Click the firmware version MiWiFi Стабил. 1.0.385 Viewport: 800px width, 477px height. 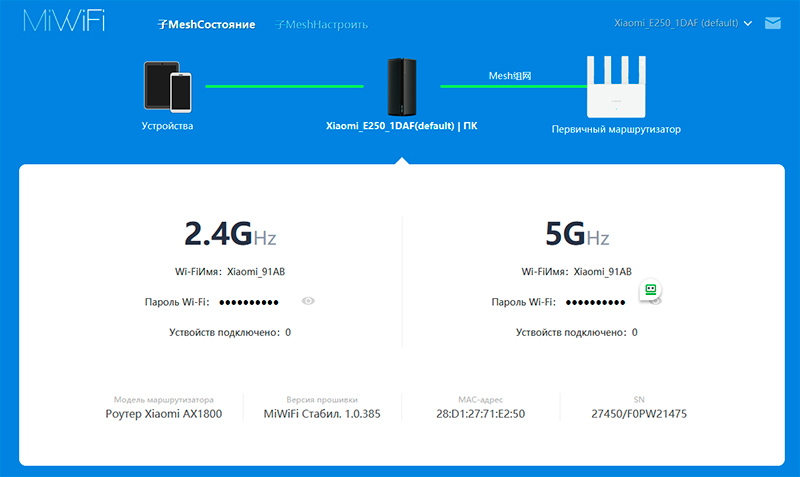coord(321,413)
